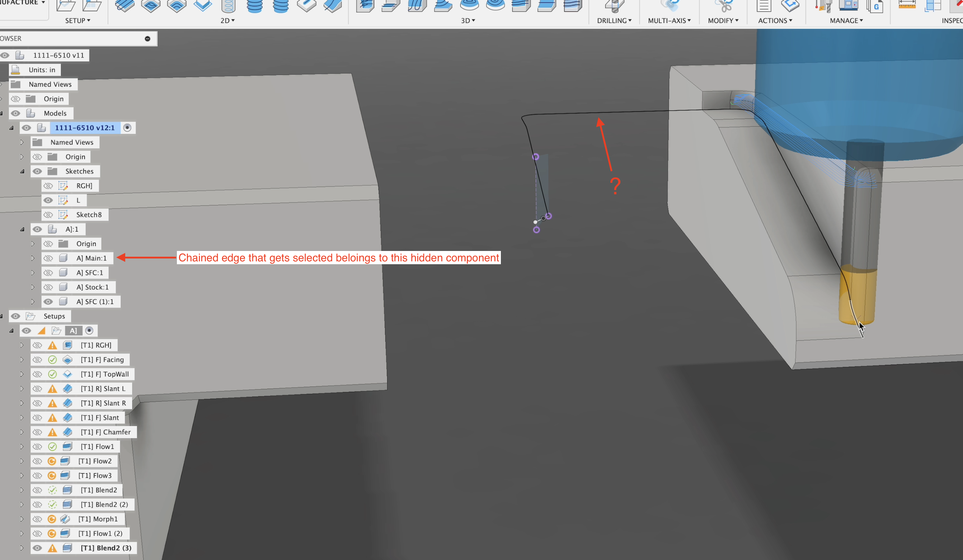The image size is (963, 560).
Task: Open the 2D dropdown menu
Action: (227, 20)
